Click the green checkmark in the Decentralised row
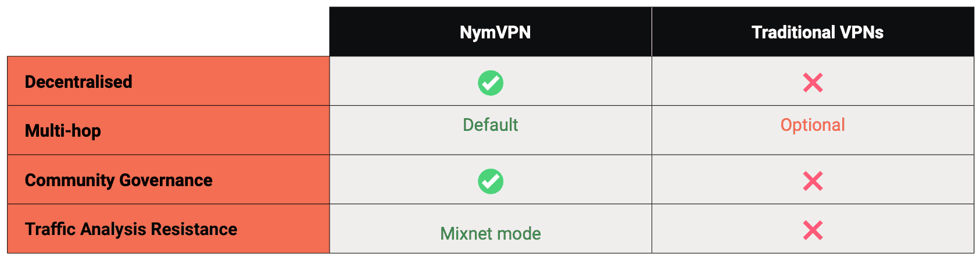Viewport: 980px width, 260px height. pyautogui.click(x=491, y=83)
